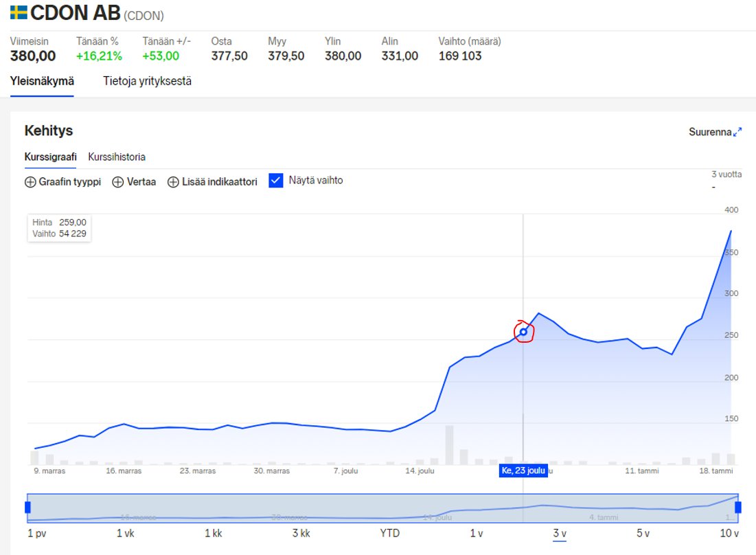Screen dimensions: 756x555
Task: Click the 18. tammi x-axis label
Action: click(x=716, y=471)
